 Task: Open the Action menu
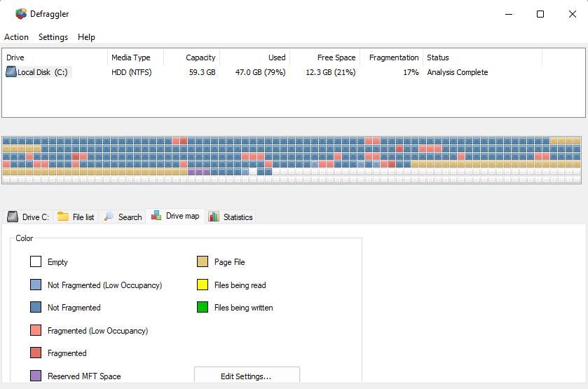click(x=17, y=37)
